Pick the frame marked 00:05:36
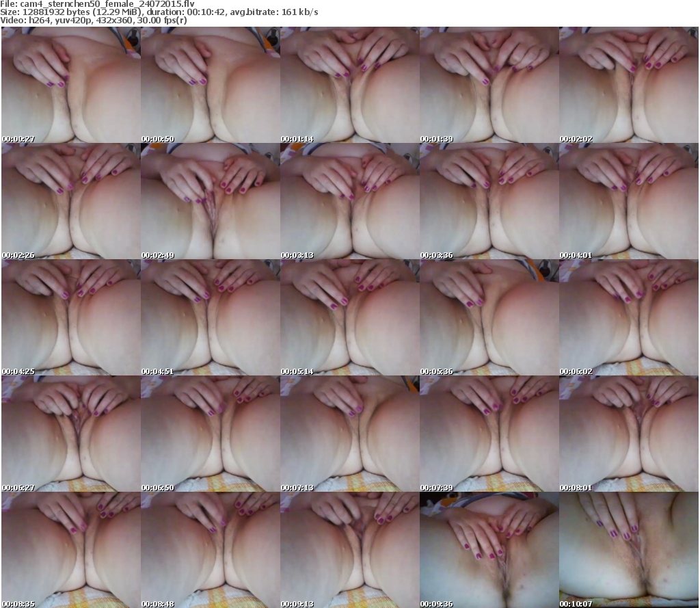Image resolution: width=700 pixels, height=608 pixels. [x=488, y=317]
